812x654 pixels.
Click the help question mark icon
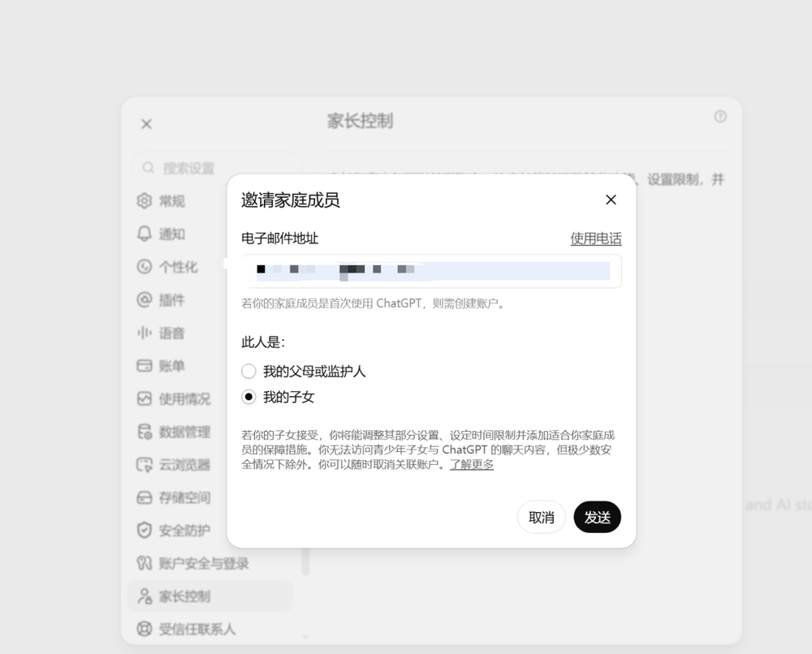720,116
